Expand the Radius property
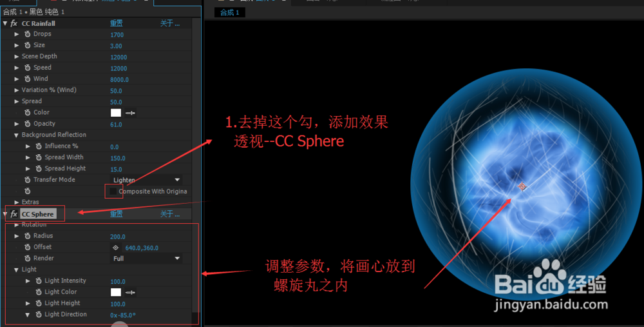This screenshot has width=644, height=327. pyautogui.click(x=17, y=236)
